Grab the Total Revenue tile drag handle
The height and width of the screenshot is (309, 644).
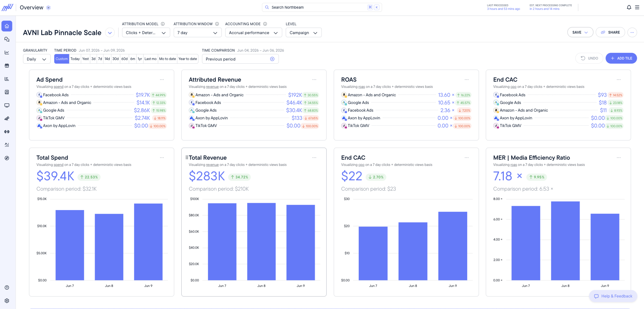click(x=187, y=158)
